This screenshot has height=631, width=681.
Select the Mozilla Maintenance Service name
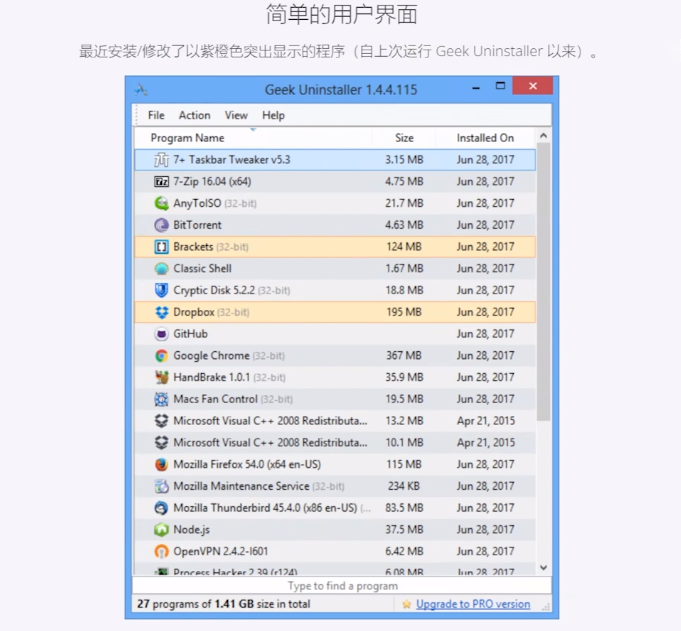[x=241, y=486]
